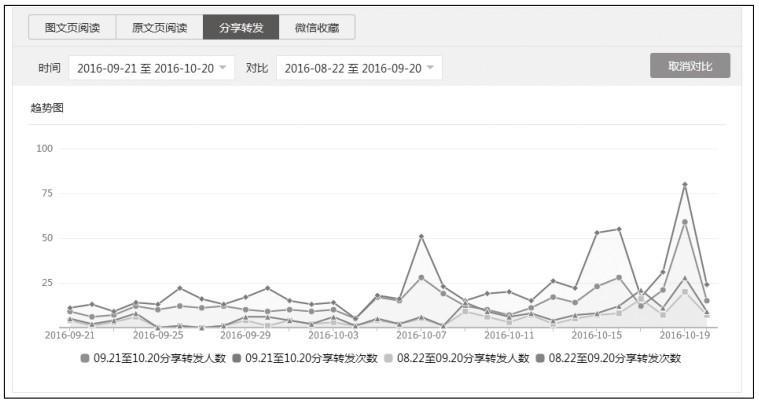Screen dimensions: 759x403
Task: Toggle legend 08.22至09.20分享转发人数
Action: (x=457, y=358)
